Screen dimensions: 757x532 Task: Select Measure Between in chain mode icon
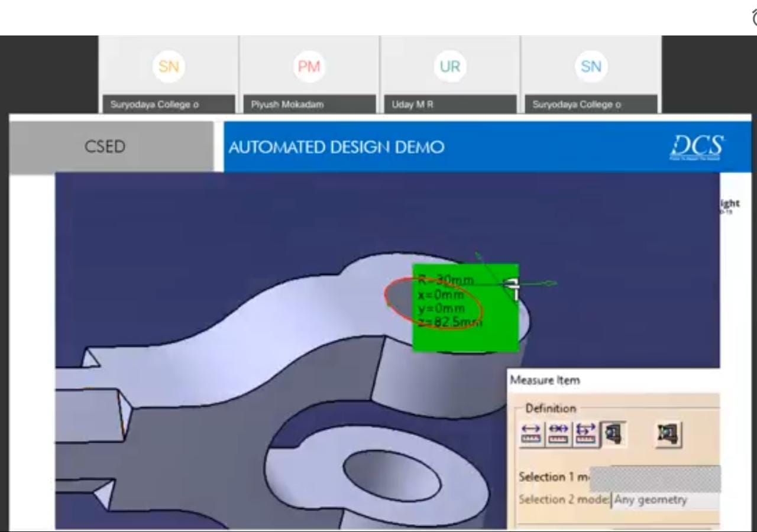(x=558, y=434)
